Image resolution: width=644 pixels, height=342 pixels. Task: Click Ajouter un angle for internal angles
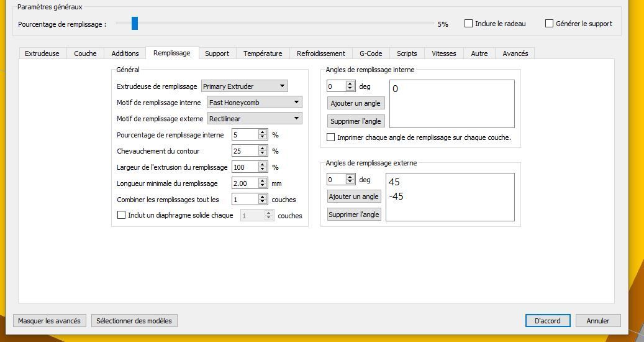tap(356, 103)
